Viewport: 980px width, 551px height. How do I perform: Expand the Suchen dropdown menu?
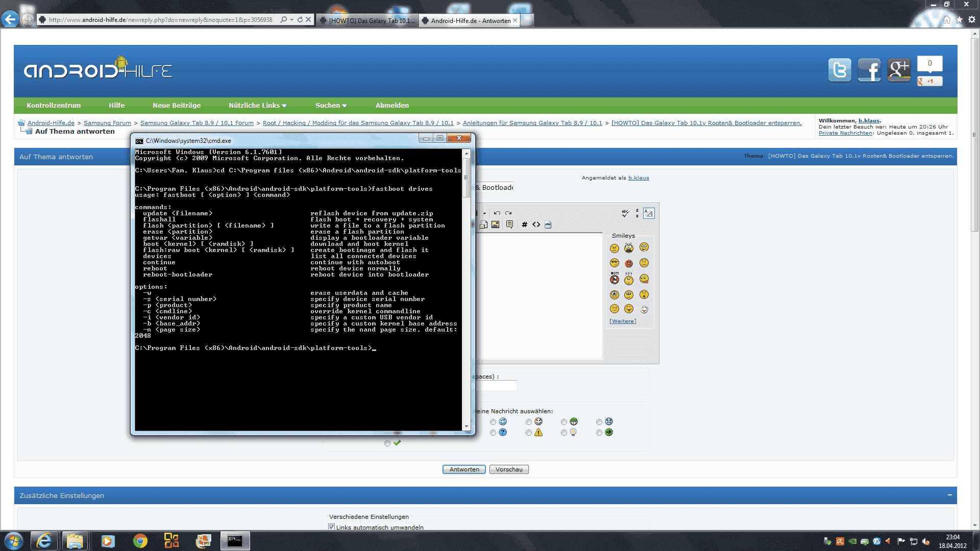[331, 105]
